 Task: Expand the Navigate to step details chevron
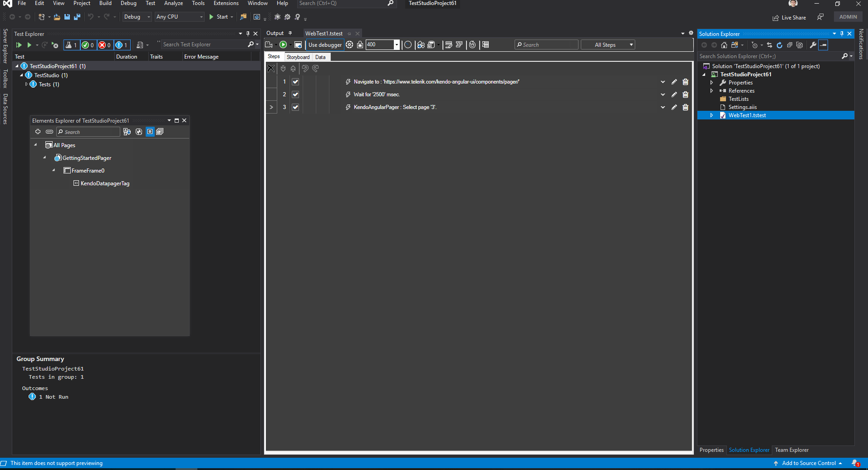(662, 82)
